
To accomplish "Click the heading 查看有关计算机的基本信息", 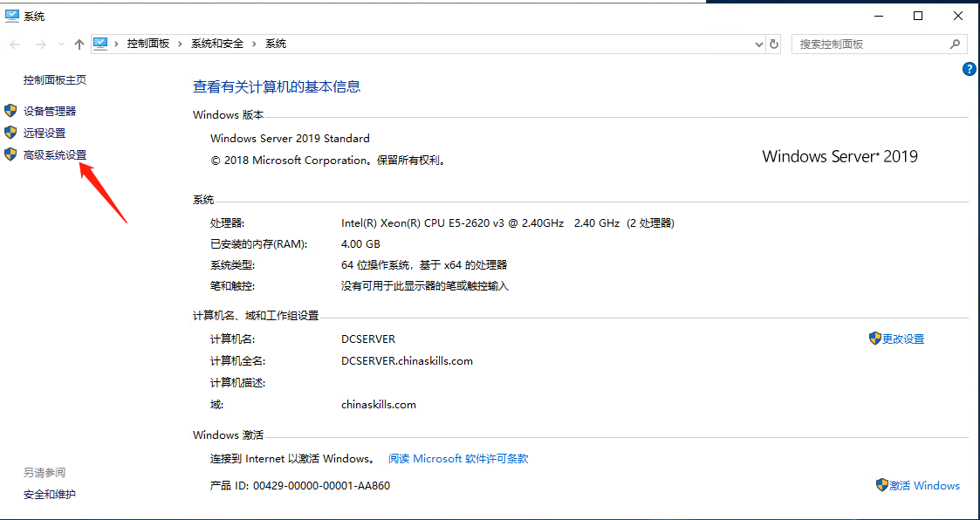I will [x=277, y=87].
